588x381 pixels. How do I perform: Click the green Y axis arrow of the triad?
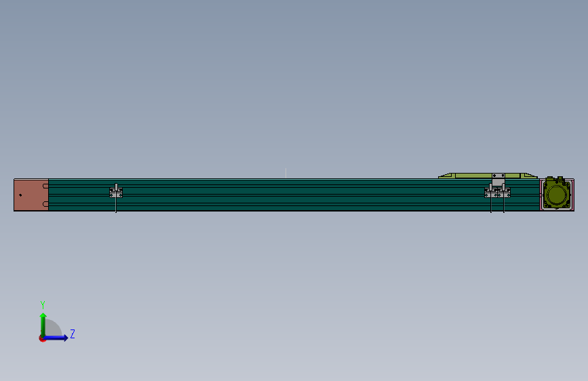coord(43,324)
